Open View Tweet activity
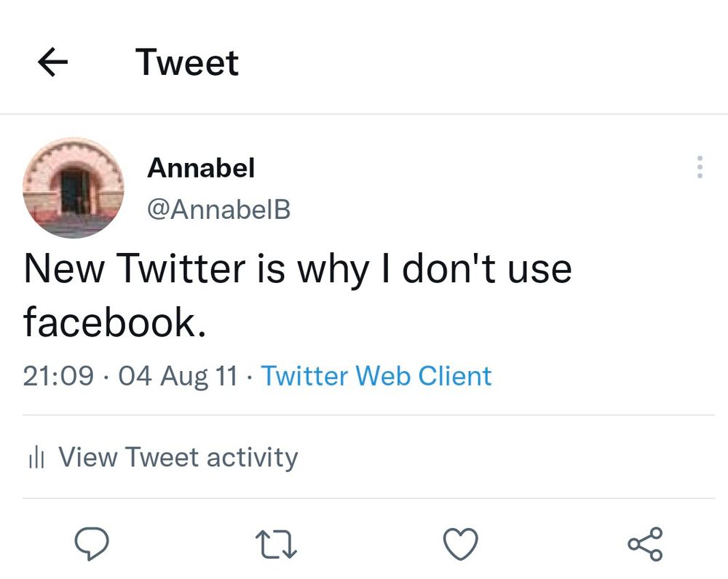The height and width of the screenshot is (579, 728). tap(179, 457)
